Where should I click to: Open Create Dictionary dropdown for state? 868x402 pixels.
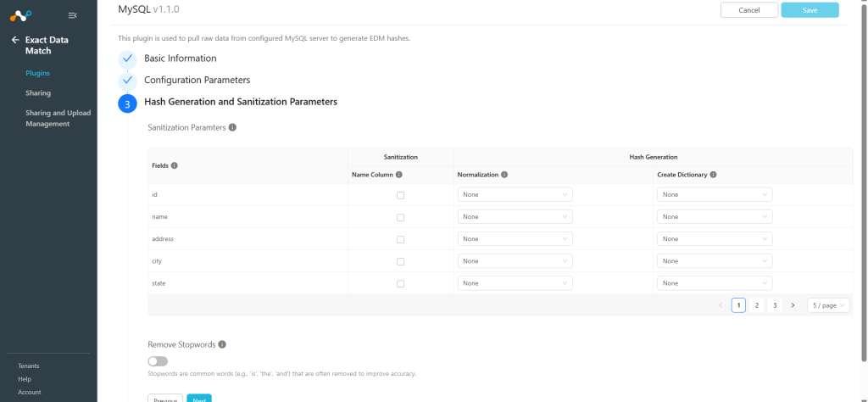(x=715, y=283)
